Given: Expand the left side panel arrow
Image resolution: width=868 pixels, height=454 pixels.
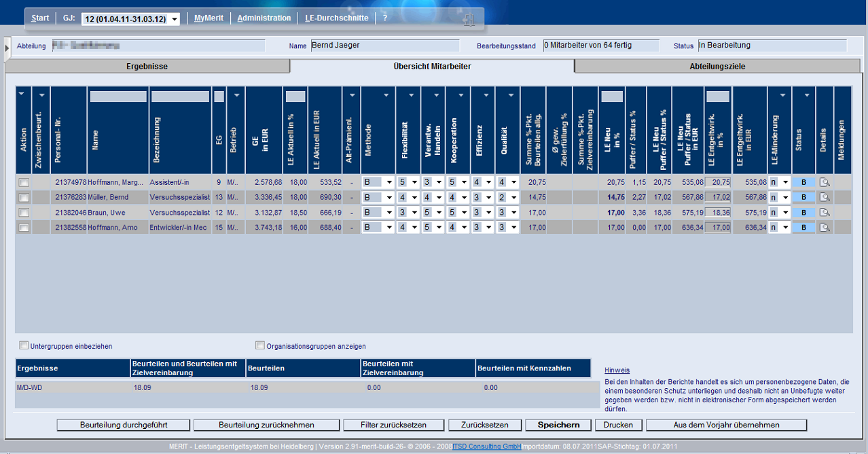Looking at the screenshot, I should click(7, 48).
